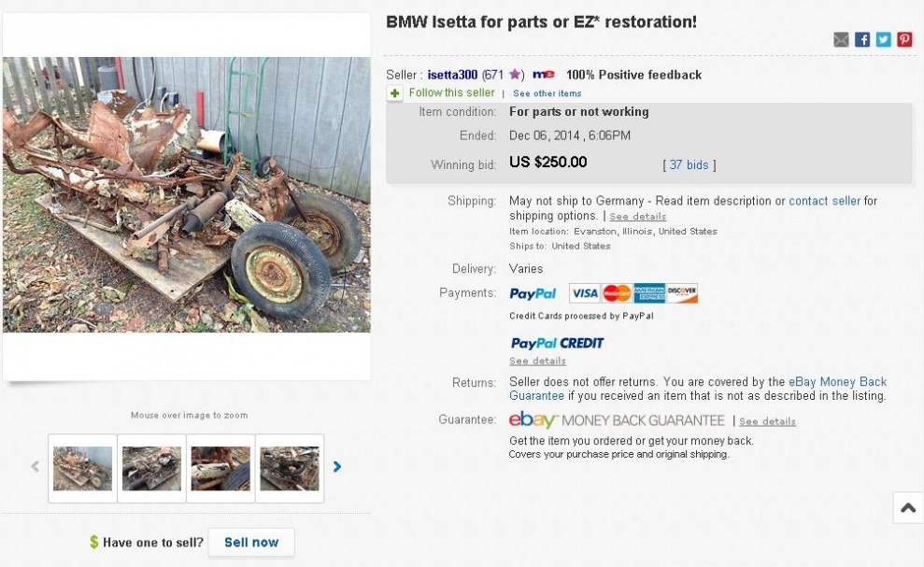Screen dimensions: 924x567
Task: Click the purple feedback star icon
Action: coord(516,75)
